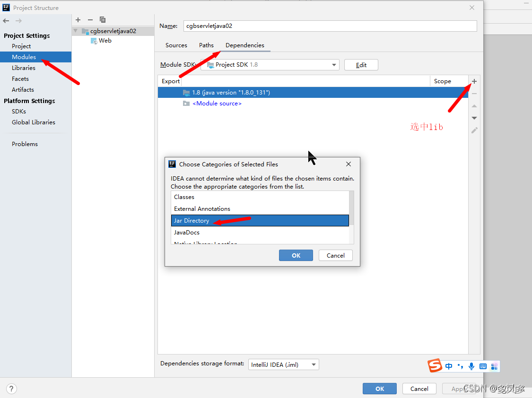Image resolution: width=532 pixels, height=398 pixels.
Task: Switch to the Paths tab
Action: pyautogui.click(x=206, y=45)
